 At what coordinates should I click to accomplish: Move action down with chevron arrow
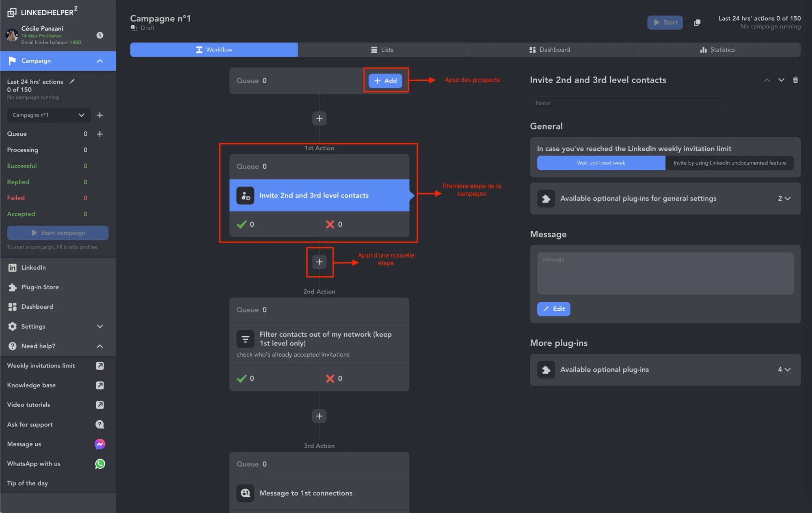pyautogui.click(x=781, y=80)
